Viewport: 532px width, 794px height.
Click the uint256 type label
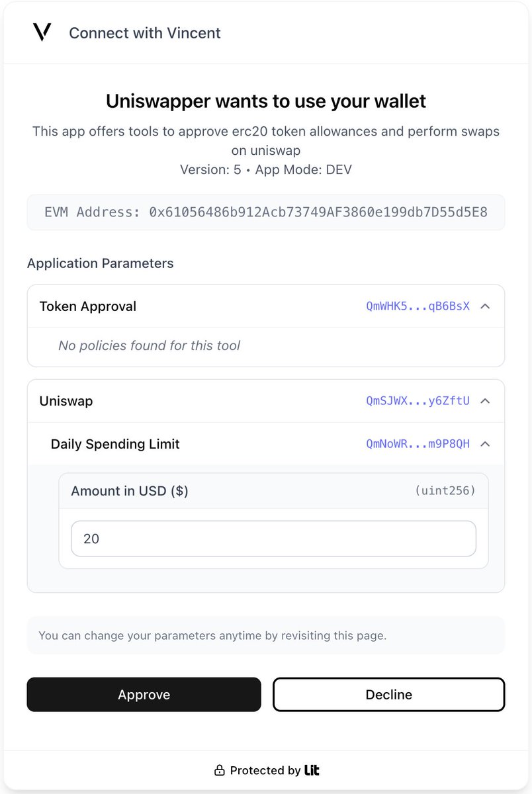[x=445, y=491]
